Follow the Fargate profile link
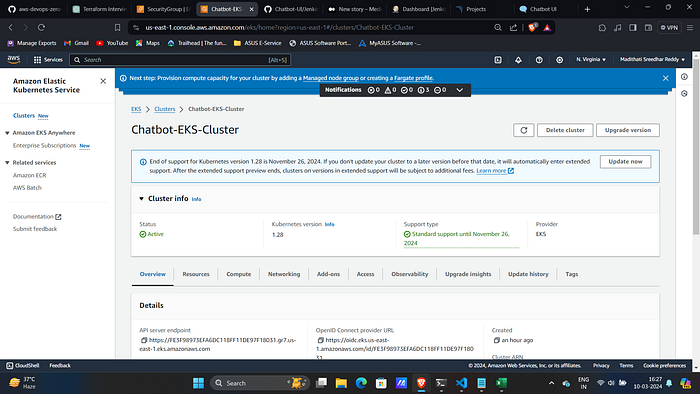This screenshot has height=394, width=700. (x=413, y=78)
